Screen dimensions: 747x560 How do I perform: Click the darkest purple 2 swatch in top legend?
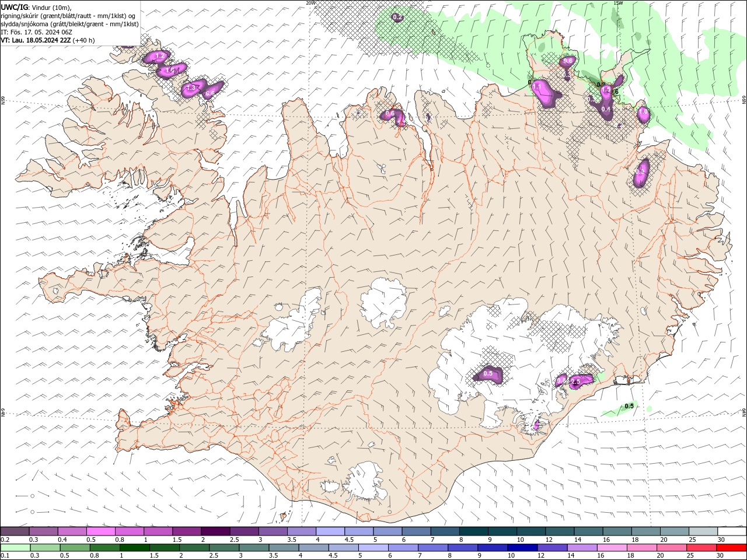(215, 531)
